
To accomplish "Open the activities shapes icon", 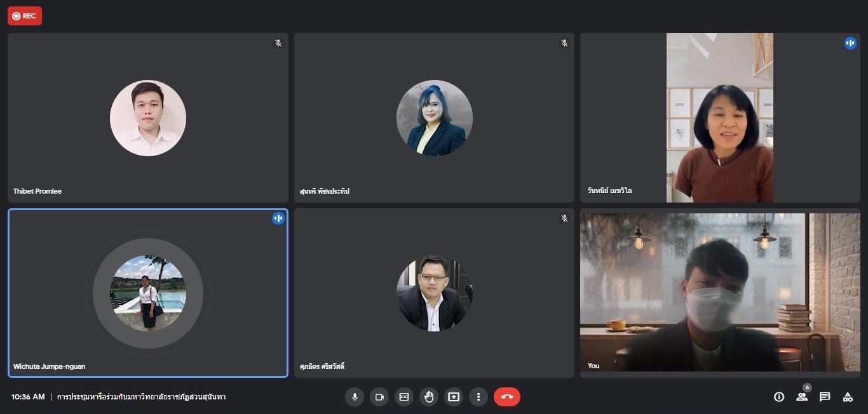I will pos(848,397).
